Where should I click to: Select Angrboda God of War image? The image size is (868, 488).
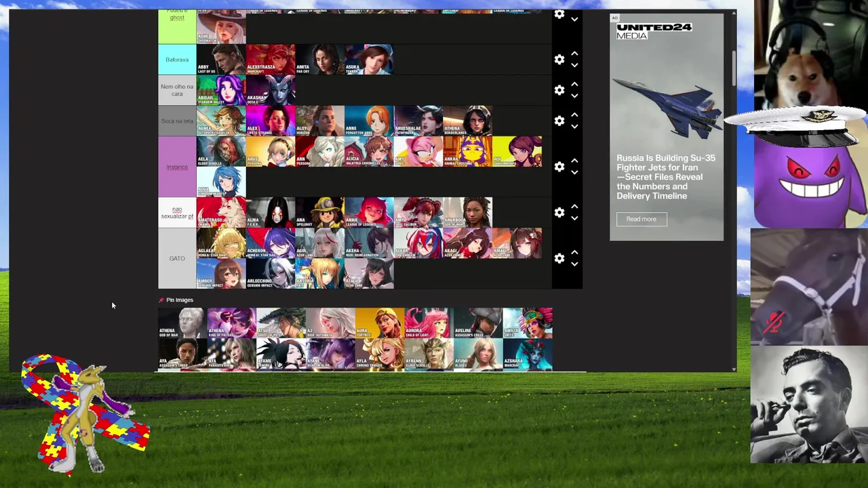pos(468,213)
